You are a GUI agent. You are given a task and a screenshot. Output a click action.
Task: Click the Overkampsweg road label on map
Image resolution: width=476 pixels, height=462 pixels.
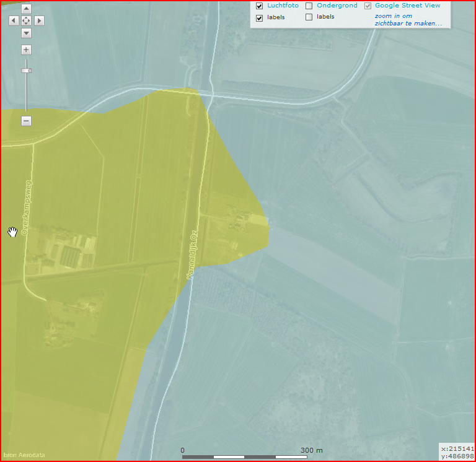point(25,208)
